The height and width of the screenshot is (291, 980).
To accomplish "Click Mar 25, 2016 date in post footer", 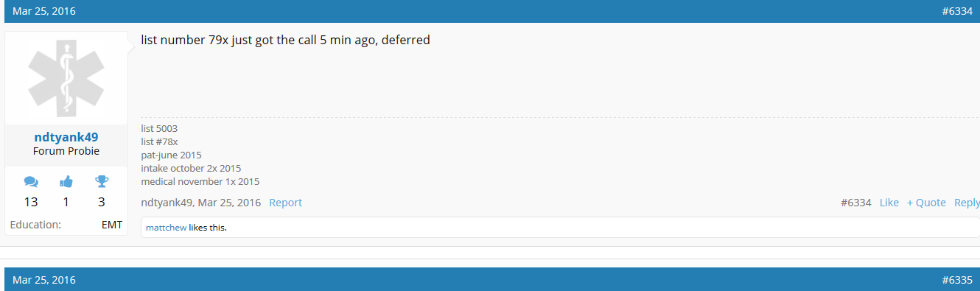I will point(229,203).
